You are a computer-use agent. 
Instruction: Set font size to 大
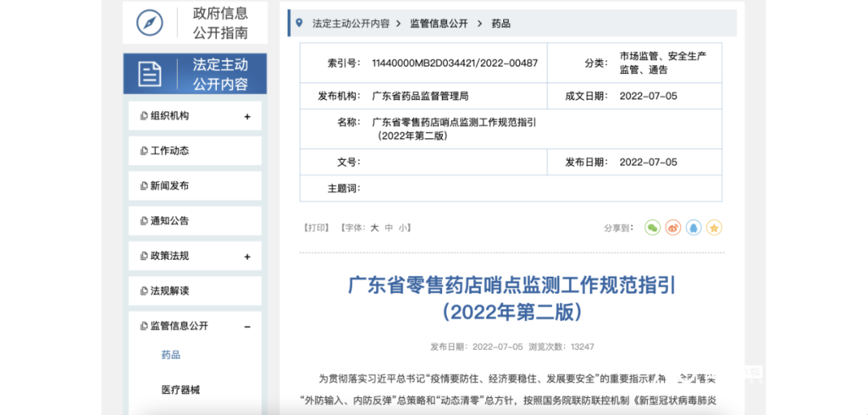click(x=375, y=228)
